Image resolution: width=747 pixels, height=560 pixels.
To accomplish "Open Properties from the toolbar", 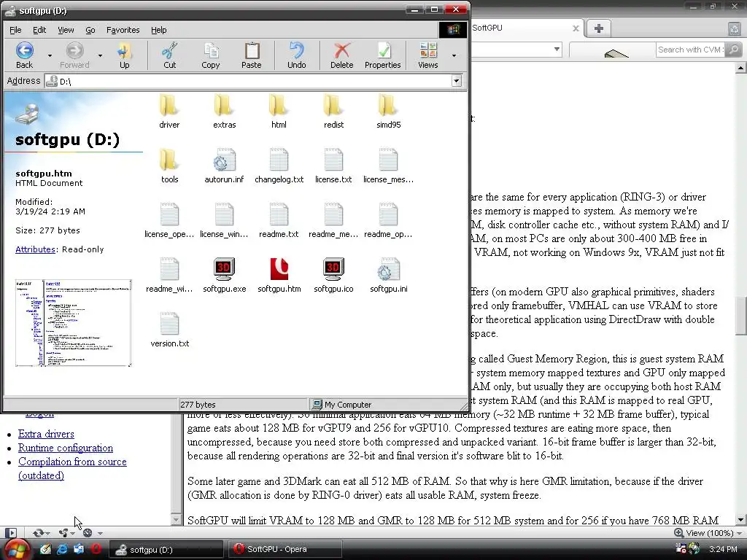I will pyautogui.click(x=382, y=55).
